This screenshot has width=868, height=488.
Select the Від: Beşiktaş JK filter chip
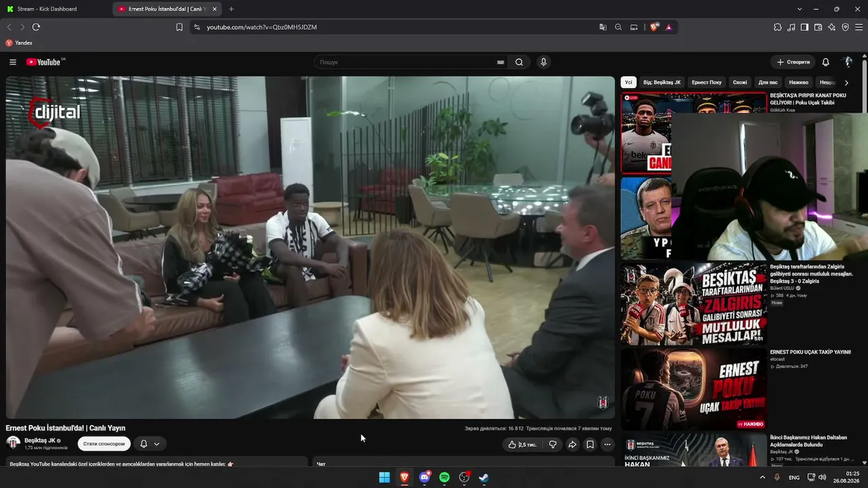[x=662, y=82]
